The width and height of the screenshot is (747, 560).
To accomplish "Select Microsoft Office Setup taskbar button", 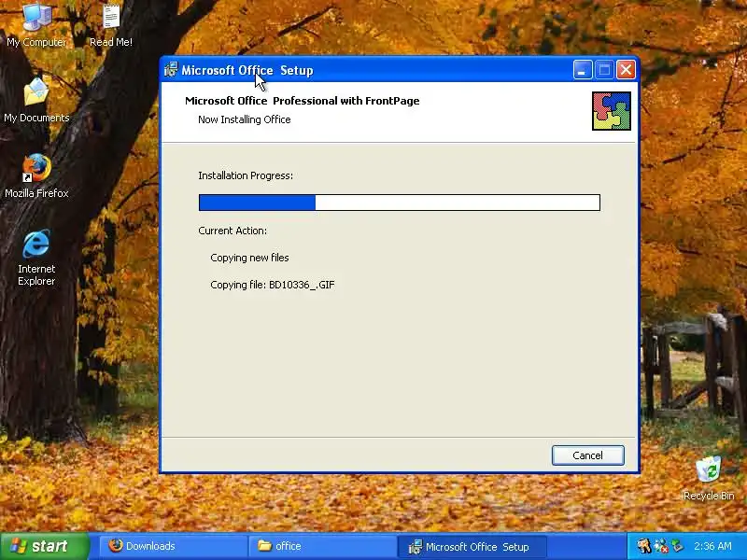I will 472,546.
